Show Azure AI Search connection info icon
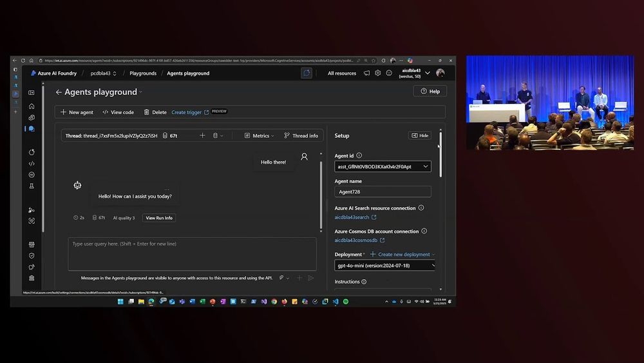Screen dimensions: 644x363 coord(421,208)
